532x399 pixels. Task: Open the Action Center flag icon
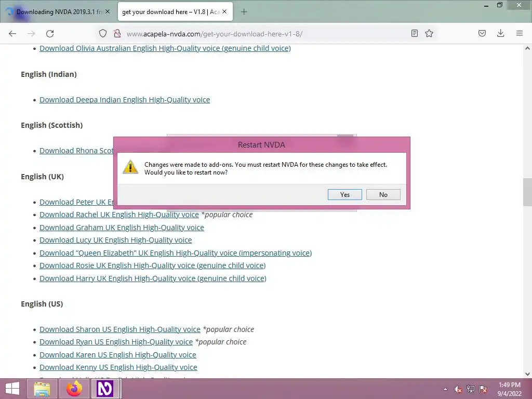click(484, 389)
